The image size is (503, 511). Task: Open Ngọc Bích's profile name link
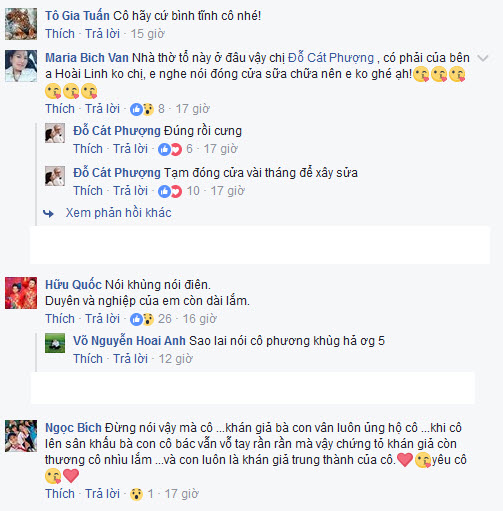(x=73, y=428)
